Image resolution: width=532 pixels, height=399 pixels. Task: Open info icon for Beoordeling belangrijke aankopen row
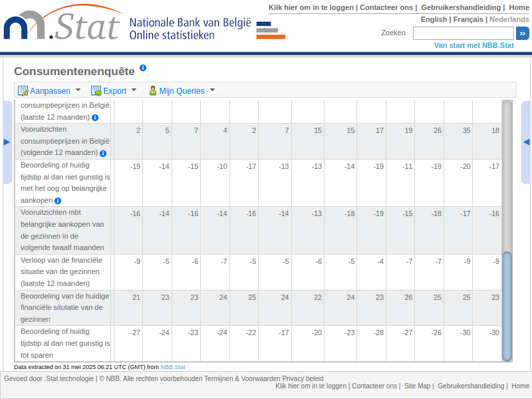click(x=58, y=201)
